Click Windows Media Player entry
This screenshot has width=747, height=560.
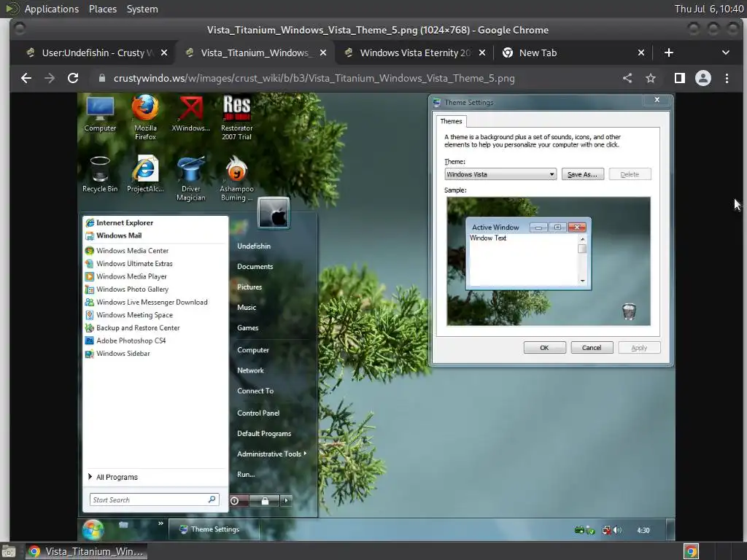[x=155, y=276]
